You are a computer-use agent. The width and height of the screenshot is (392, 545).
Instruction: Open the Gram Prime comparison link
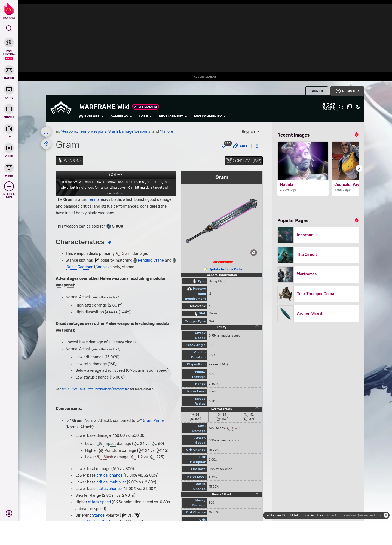pyautogui.click(x=153, y=420)
